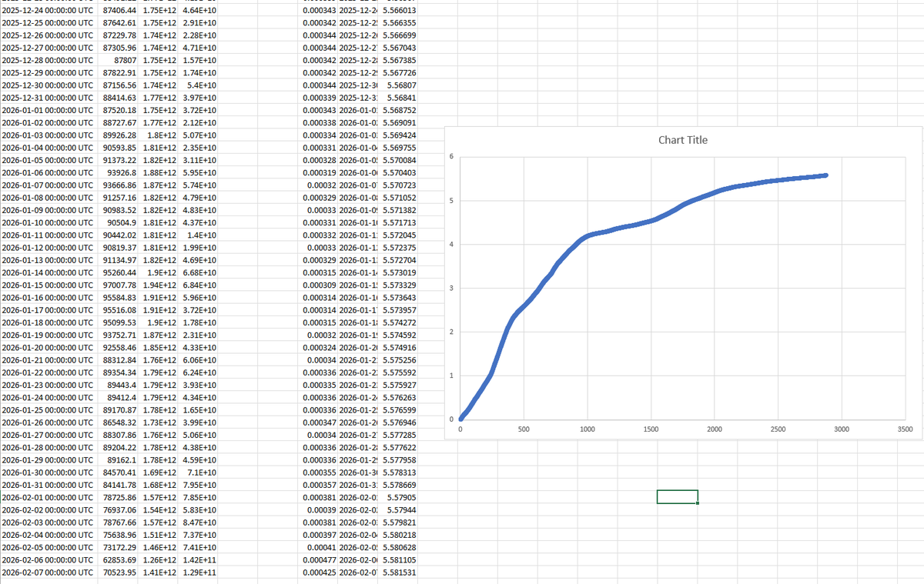Select cell 2026-01-23 00:00:00 UTC
Image resolution: width=924 pixels, height=584 pixels.
point(49,384)
